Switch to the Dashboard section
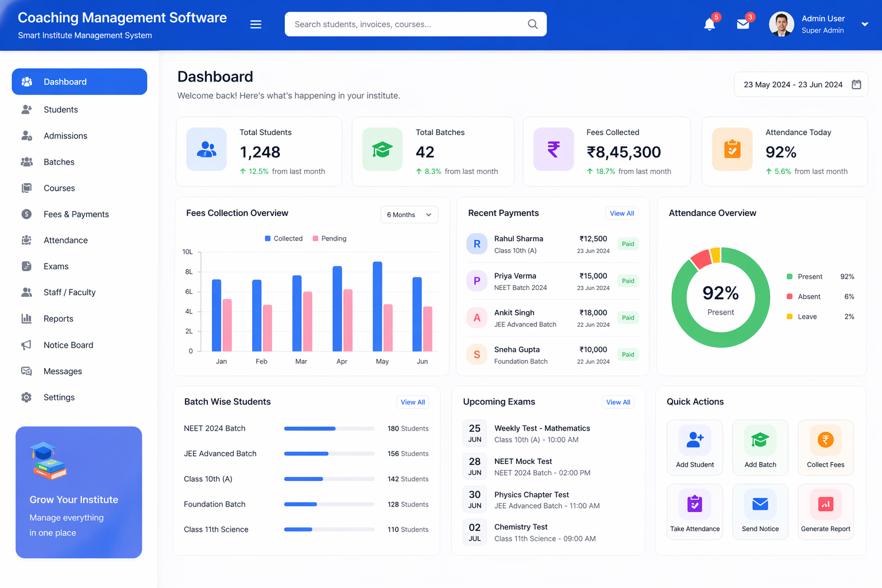Image resolution: width=882 pixels, height=588 pixels. (64, 82)
